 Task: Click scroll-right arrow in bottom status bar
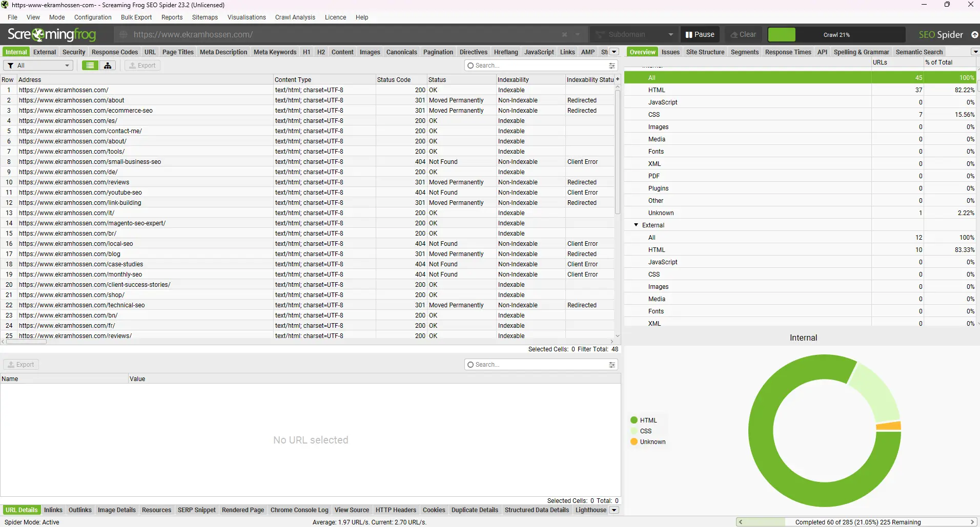[972, 522]
